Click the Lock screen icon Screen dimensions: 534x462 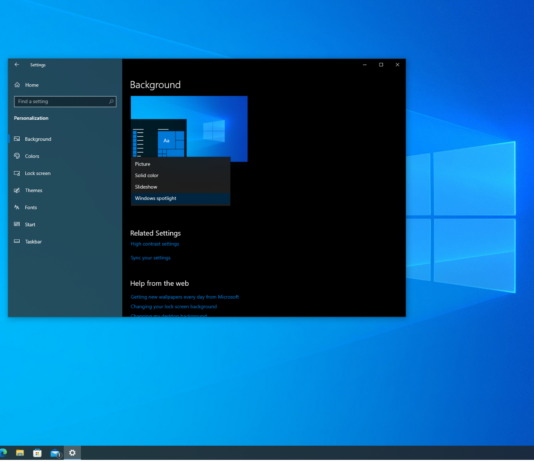[17, 173]
